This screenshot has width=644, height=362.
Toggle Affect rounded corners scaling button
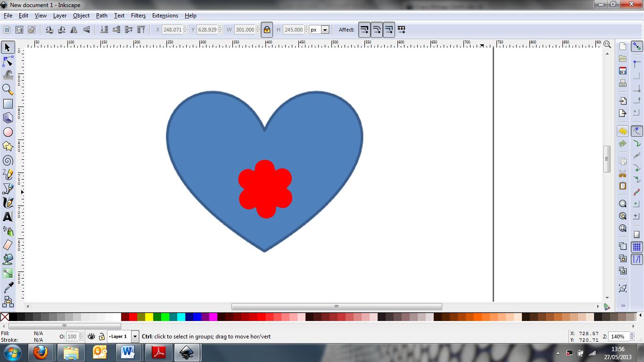pyautogui.click(x=377, y=30)
